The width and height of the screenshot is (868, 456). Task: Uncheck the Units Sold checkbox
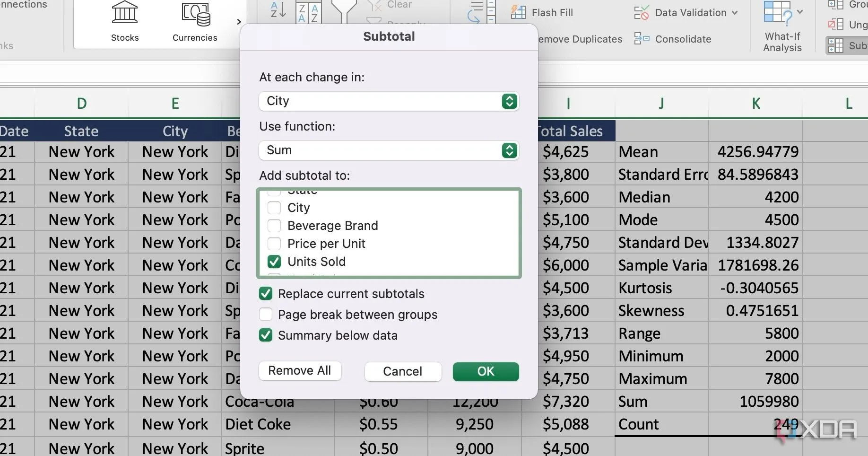pyautogui.click(x=274, y=262)
